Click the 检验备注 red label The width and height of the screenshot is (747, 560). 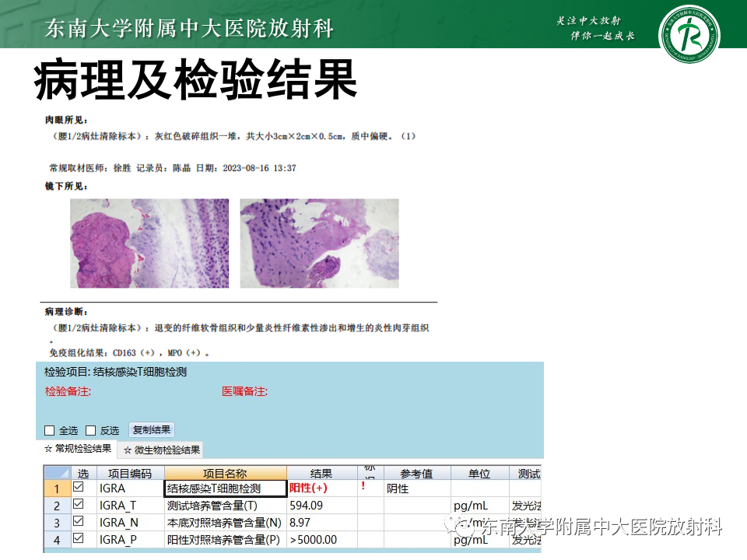(68, 391)
